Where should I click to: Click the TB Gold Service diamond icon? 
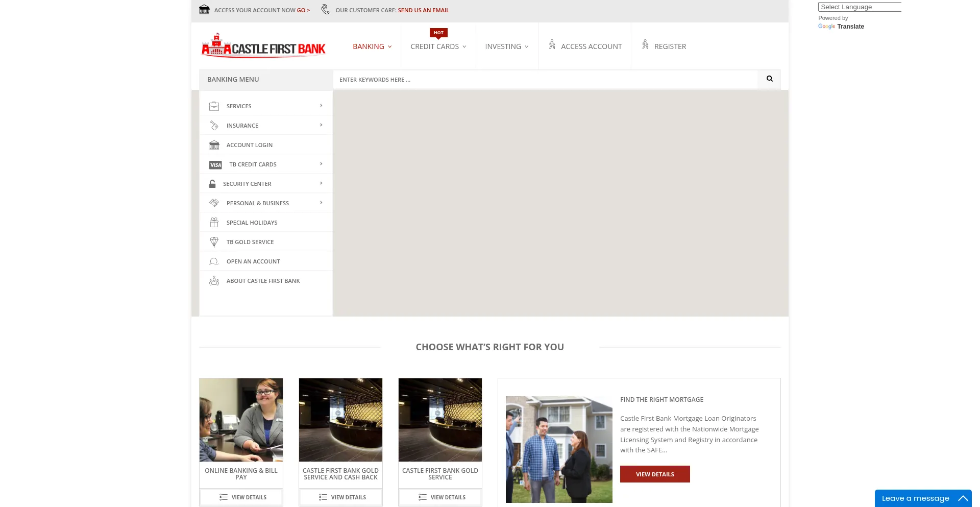coord(214,242)
